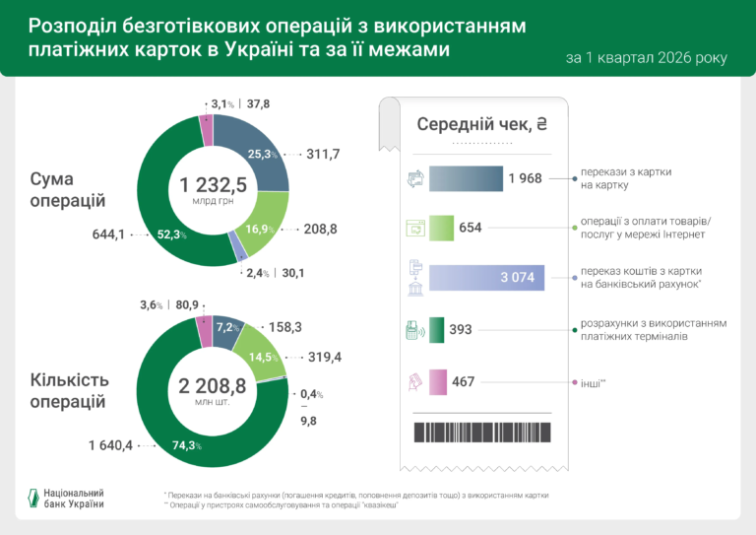This screenshot has height=535, width=756.
Task: Click the value '37,8' above sum donut
Action: (x=259, y=103)
